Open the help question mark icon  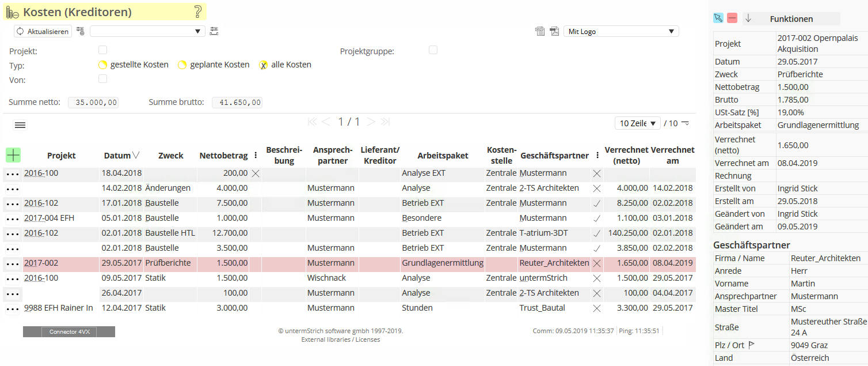click(x=197, y=12)
